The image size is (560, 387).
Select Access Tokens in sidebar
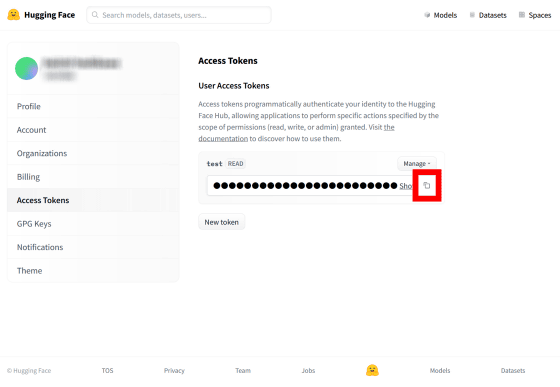click(93, 200)
